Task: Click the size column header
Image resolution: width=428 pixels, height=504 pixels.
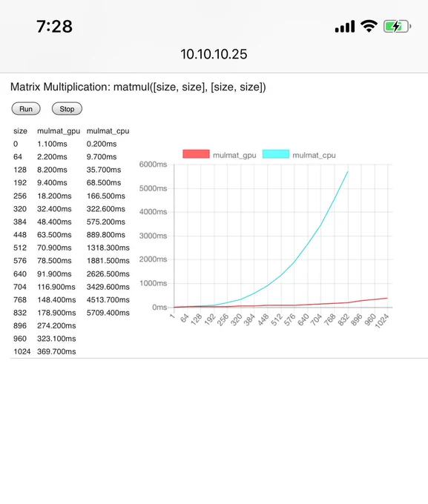Action: pyautogui.click(x=20, y=131)
